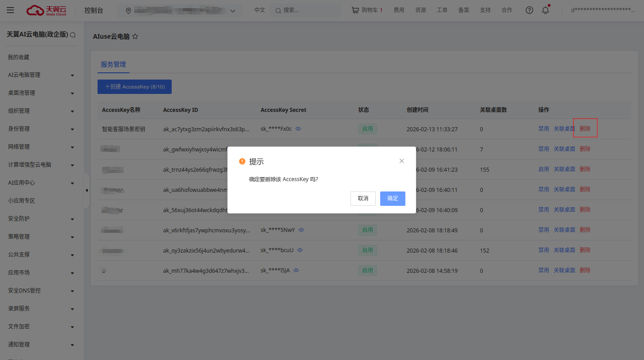The image size is (644, 360).
Task: Click the 关联桌面数 column header
Action: (x=493, y=110)
